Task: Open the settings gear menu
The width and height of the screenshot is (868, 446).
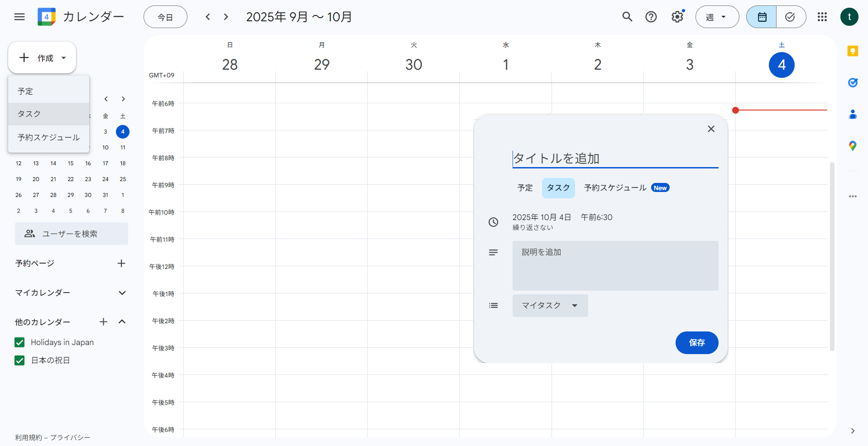Action: coord(677,17)
